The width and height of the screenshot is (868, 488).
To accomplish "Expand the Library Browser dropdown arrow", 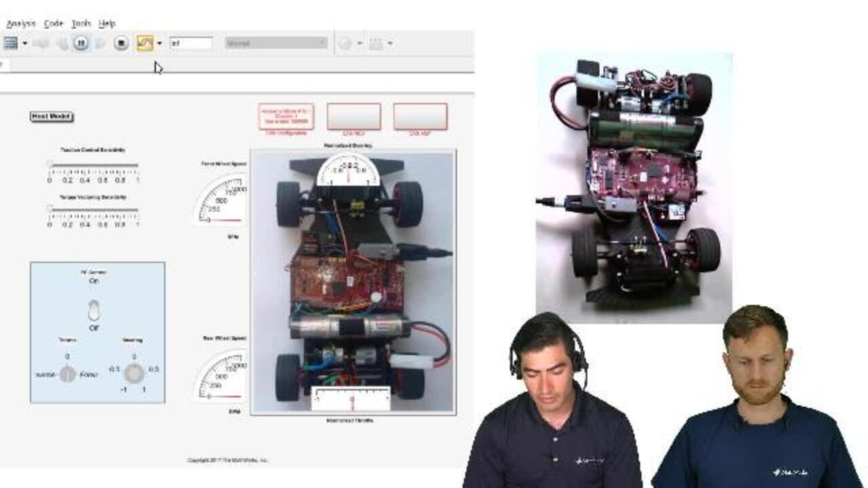I will (x=25, y=43).
